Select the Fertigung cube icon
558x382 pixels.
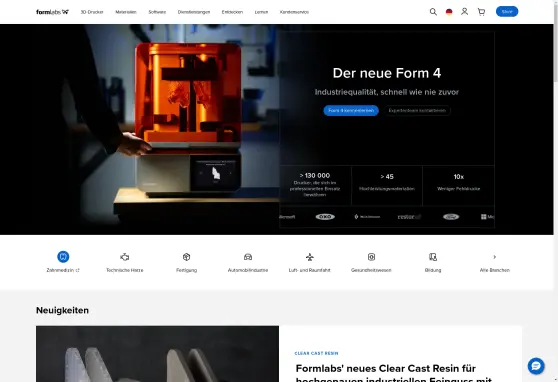click(186, 257)
